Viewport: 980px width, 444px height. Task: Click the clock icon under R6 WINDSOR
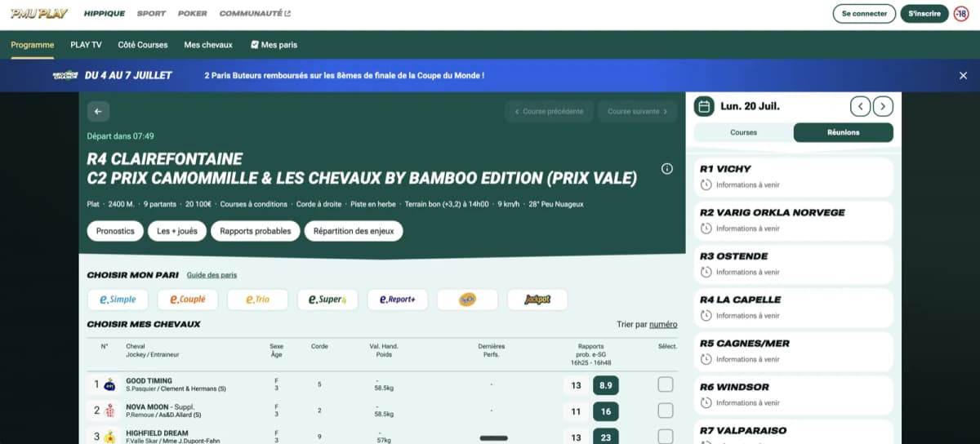(706, 402)
